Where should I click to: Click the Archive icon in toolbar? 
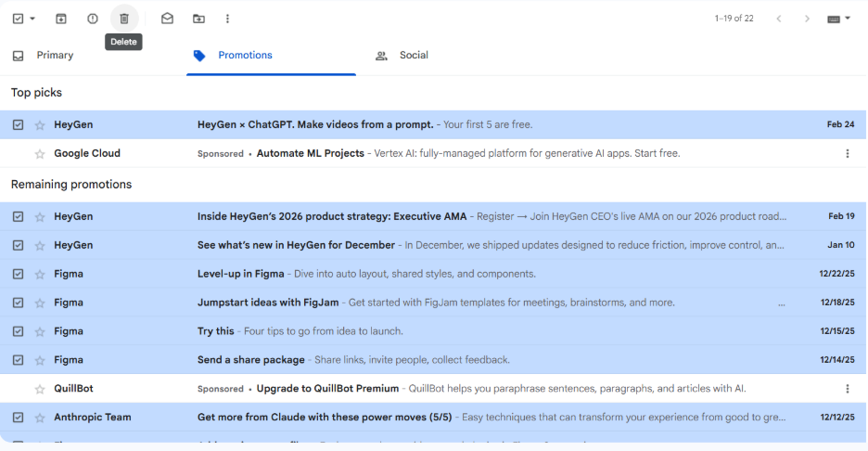pos(61,19)
